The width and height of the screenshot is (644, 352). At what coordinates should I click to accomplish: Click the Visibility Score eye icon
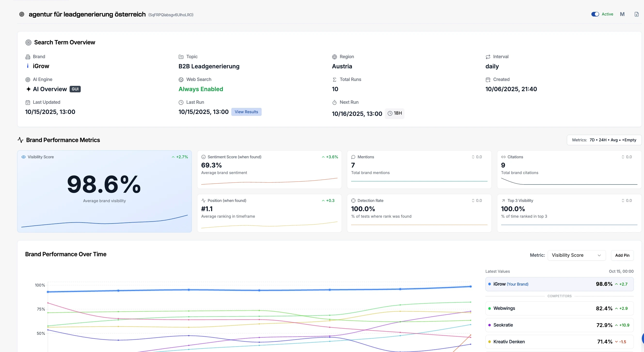click(24, 157)
